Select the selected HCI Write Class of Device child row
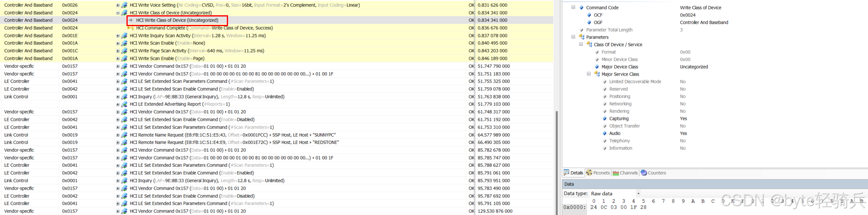The height and width of the screenshot is (215, 868). point(277,20)
